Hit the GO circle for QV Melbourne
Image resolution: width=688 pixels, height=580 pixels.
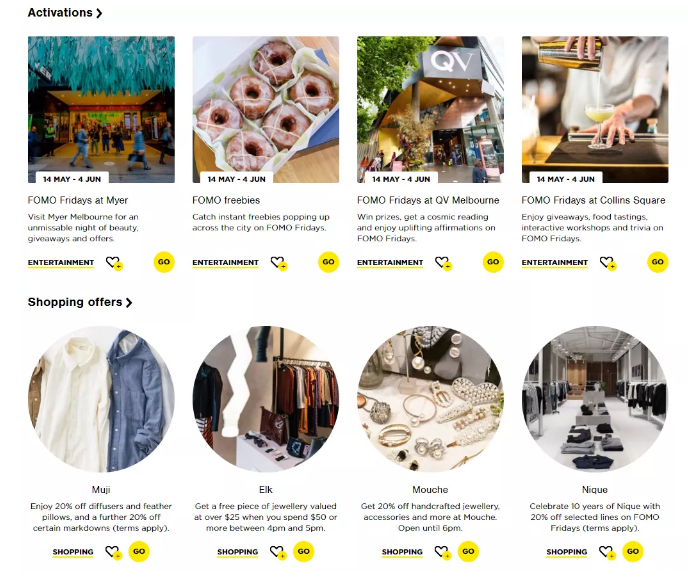coord(493,262)
